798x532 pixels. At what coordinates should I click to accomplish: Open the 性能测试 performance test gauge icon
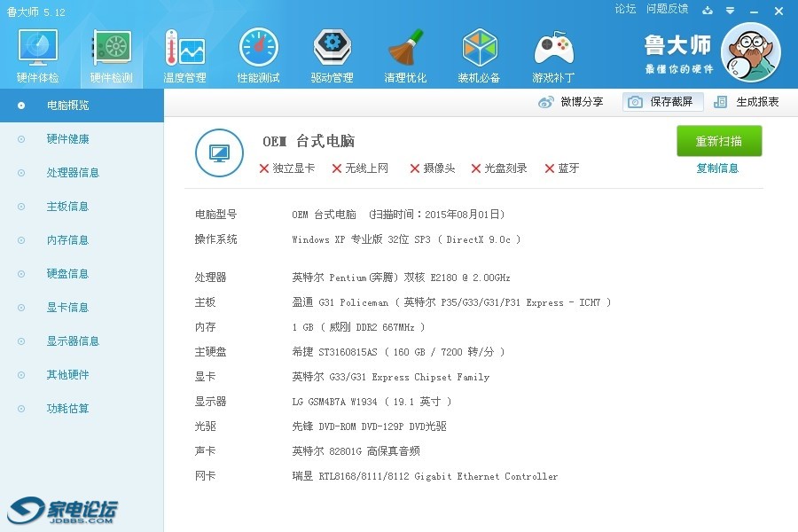point(258,55)
